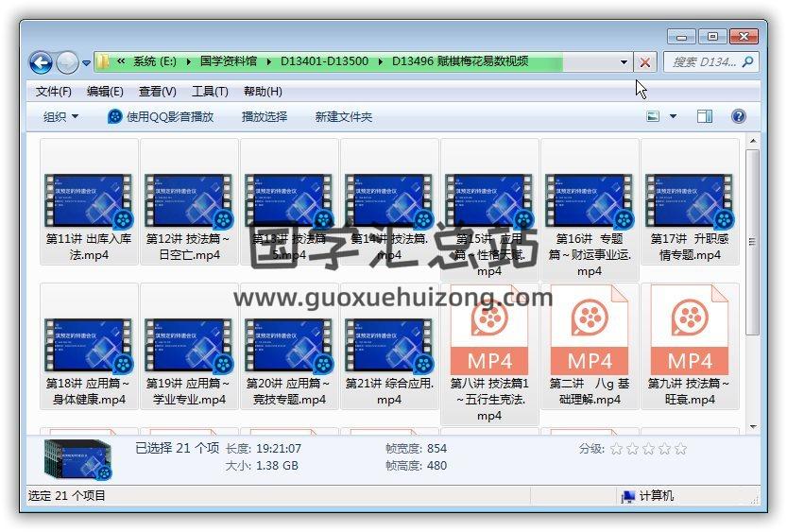787x532 pixels.
Task: Click 使用QQ影音播放 button
Action: tap(161, 117)
